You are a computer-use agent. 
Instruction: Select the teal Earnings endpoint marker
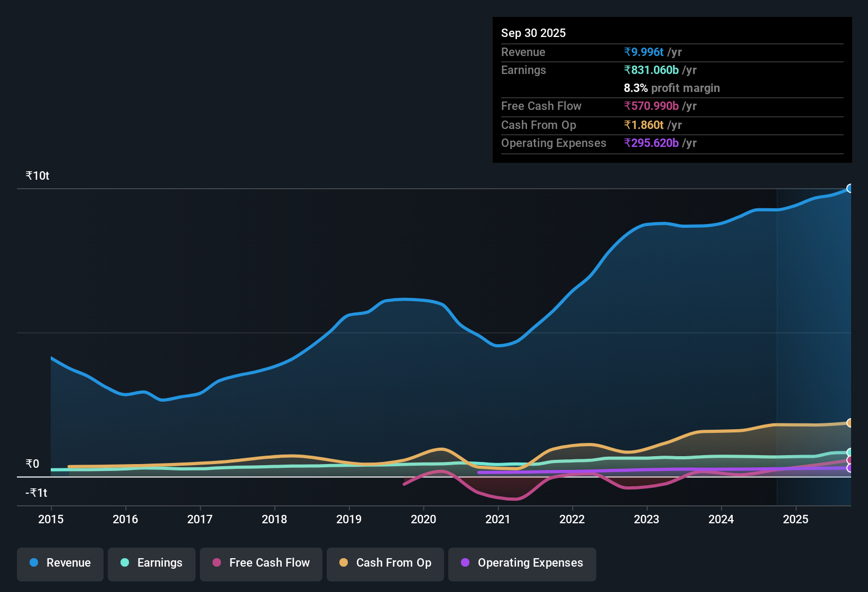tap(850, 452)
